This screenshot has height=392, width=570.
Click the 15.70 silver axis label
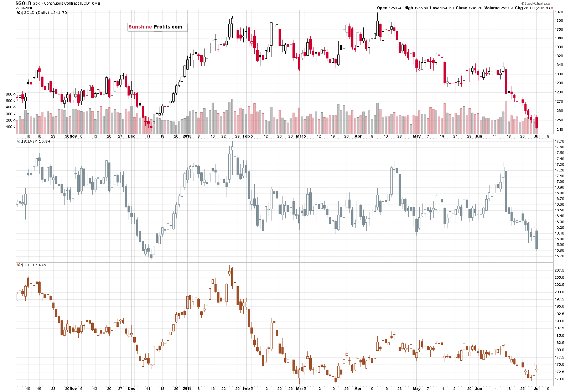click(559, 256)
